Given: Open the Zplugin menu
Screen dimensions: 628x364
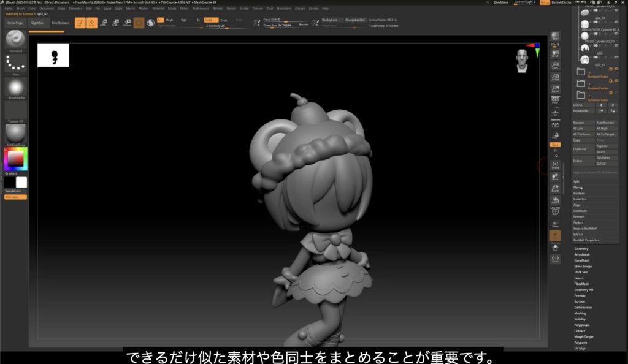Looking at the screenshot, I should coord(300,9).
